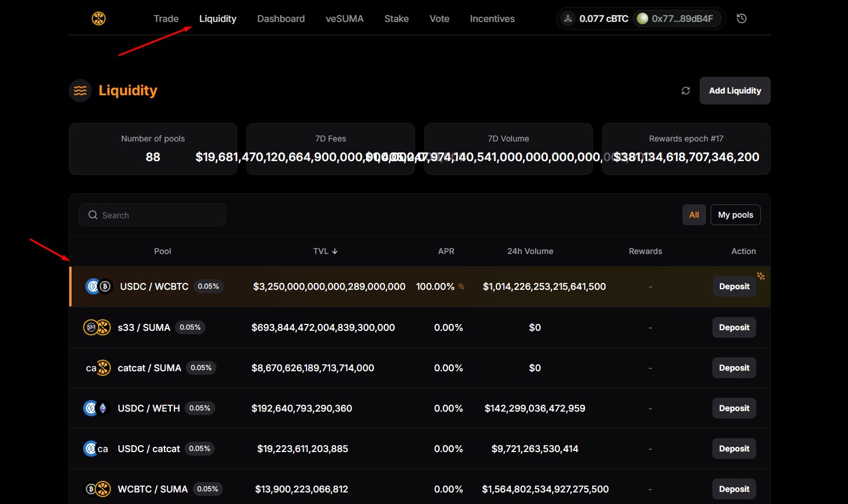Screen dimensions: 848x504
Task: Click the s33 / SUMA token pair icon
Action: coord(97,327)
